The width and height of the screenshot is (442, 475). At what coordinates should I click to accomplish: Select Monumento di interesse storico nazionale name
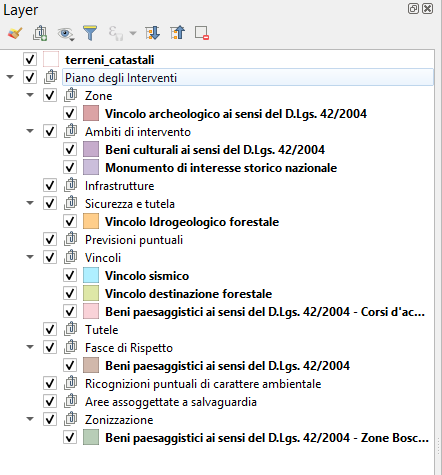click(221, 168)
